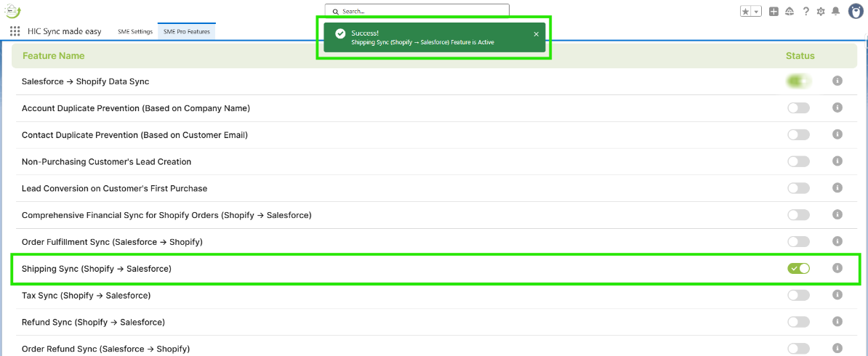Image resolution: width=868 pixels, height=356 pixels.
Task: Open info icon for Non-Purchasing Customer's Lead Creation
Action: (x=837, y=161)
